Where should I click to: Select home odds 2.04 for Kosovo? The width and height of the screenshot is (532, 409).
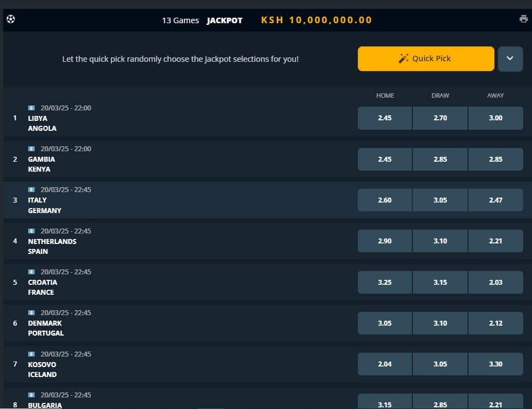tap(384, 364)
